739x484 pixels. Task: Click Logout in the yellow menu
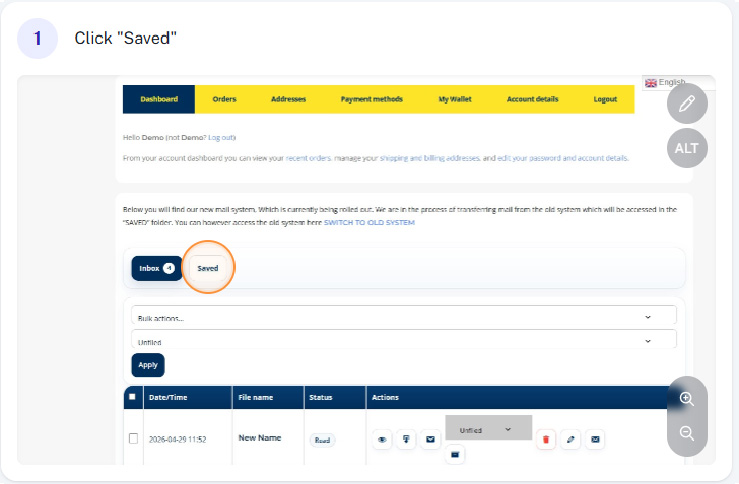pos(605,99)
